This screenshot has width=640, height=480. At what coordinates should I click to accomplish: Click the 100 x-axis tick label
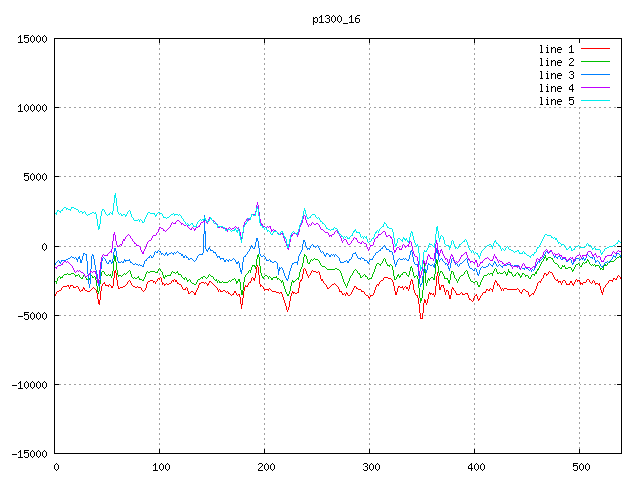tap(160, 467)
